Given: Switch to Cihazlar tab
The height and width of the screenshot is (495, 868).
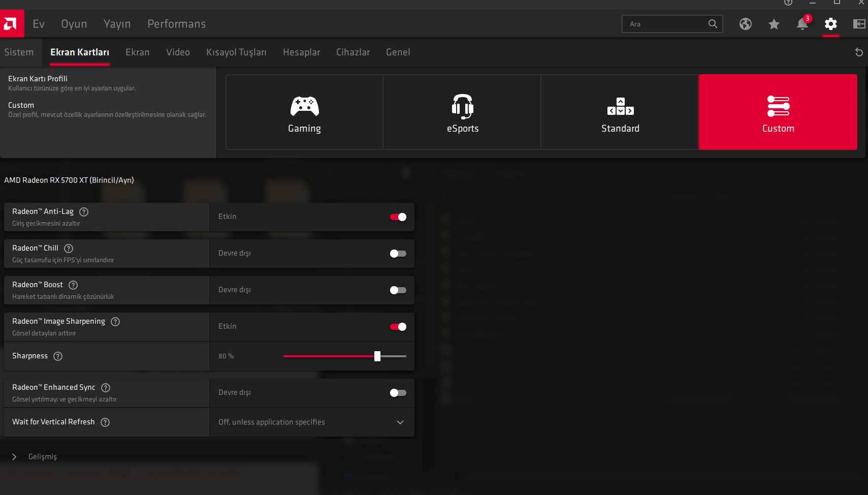Looking at the screenshot, I should [x=353, y=52].
